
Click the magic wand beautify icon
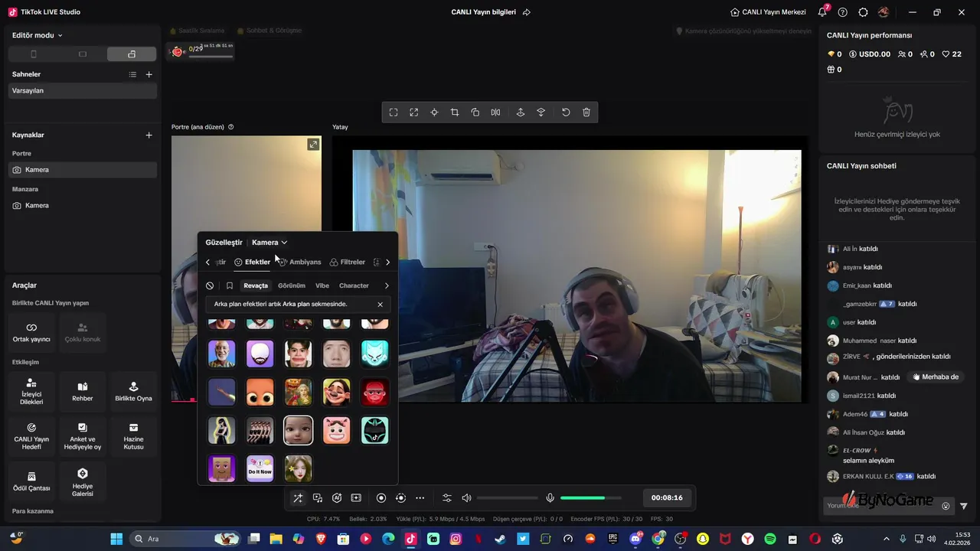298,497
